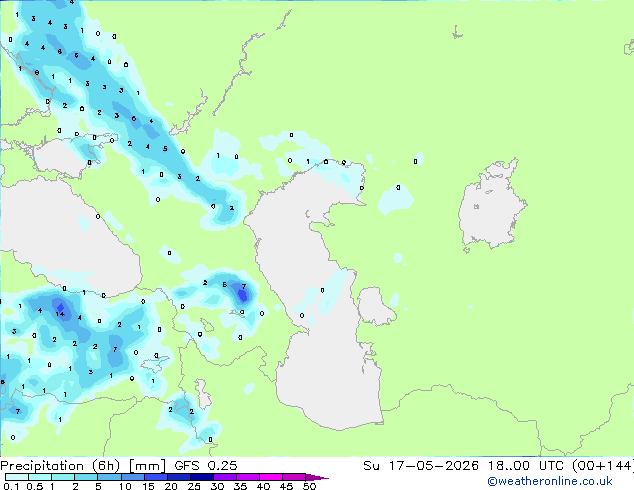Image resolution: width=634 pixels, height=490 pixels.
Task: Click the legend scale label "40"
Action: (263, 486)
